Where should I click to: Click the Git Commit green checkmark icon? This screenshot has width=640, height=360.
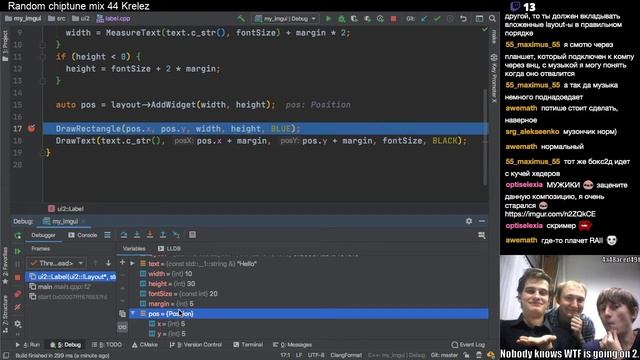coord(437,18)
